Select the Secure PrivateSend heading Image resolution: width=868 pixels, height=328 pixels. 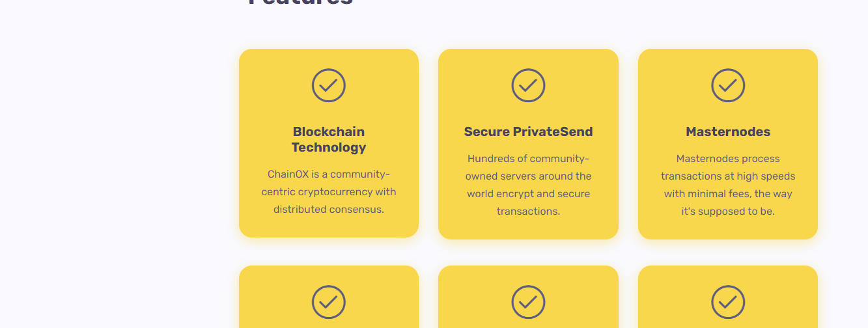[x=528, y=131]
